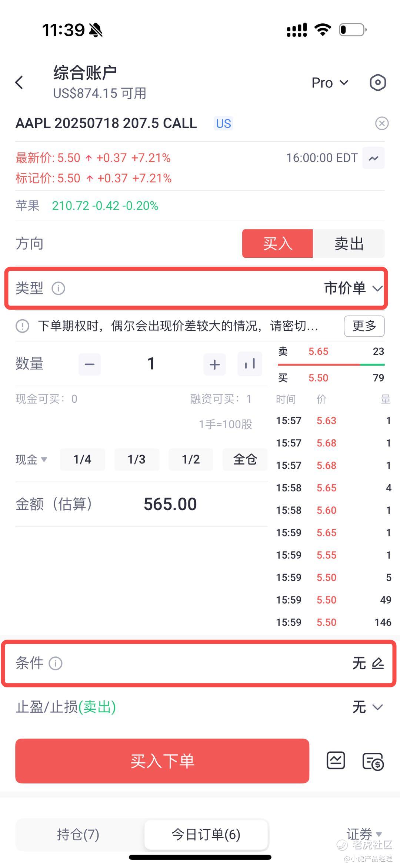Edit condition pencil icon
Screen dimensions: 400x868
pyautogui.click(x=378, y=663)
